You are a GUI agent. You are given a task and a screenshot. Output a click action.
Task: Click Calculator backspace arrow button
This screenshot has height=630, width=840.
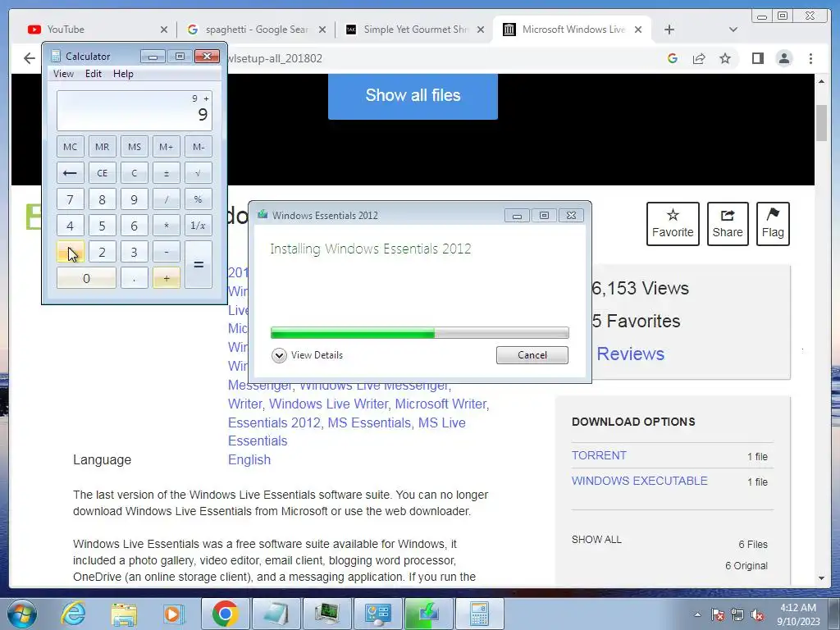point(71,173)
